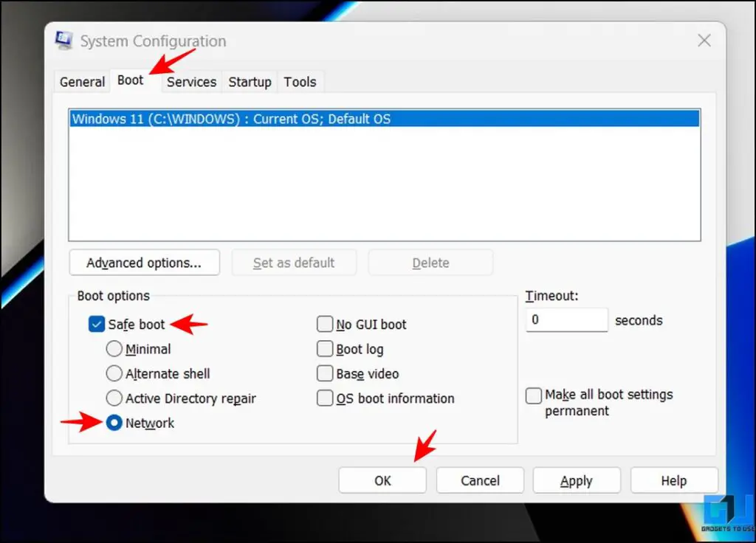
Task: Select the Boot tab
Action: [x=130, y=82]
